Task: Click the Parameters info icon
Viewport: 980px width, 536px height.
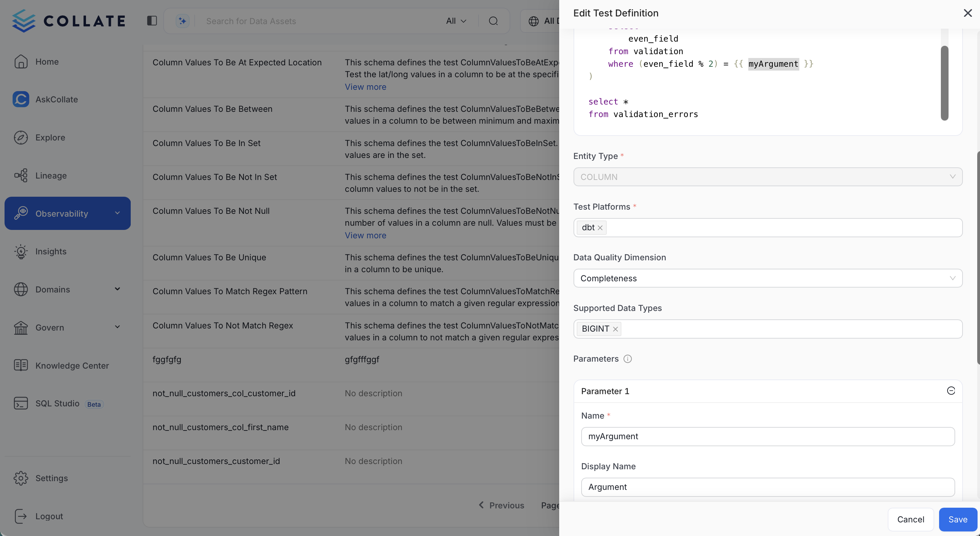Action: 628,359
